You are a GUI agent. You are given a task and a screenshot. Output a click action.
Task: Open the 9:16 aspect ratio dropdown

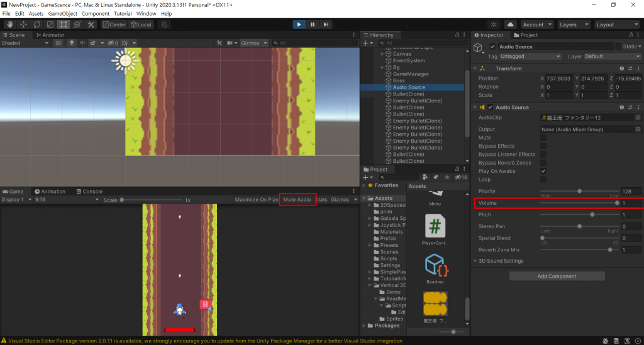pyautogui.click(x=67, y=200)
